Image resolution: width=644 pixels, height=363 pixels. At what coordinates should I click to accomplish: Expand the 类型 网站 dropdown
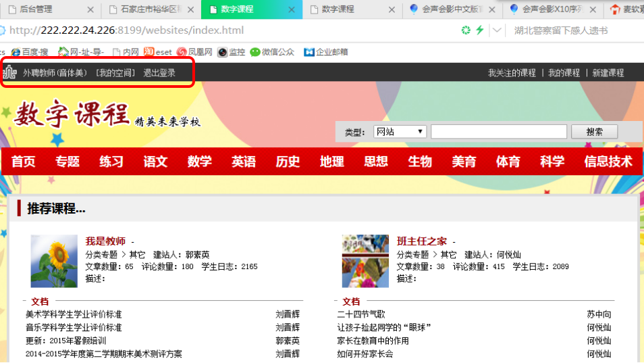click(400, 132)
